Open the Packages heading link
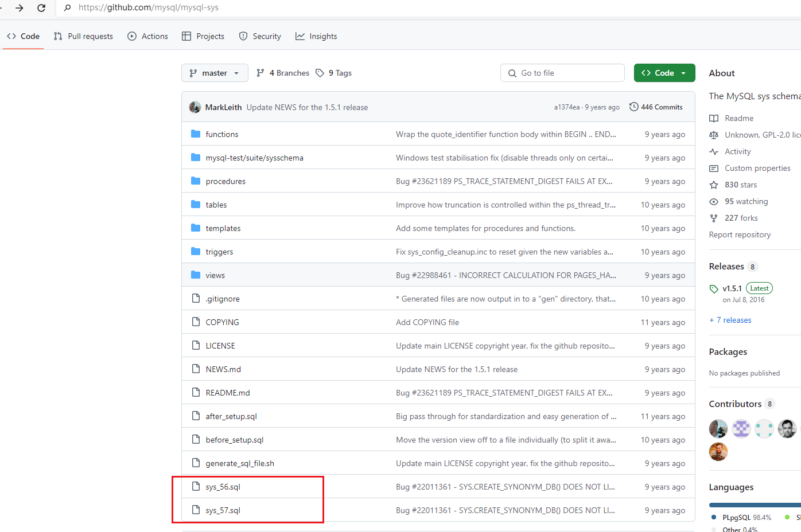The height and width of the screenshot is (532, 801). pyautogui.click(x=728, y=351)
